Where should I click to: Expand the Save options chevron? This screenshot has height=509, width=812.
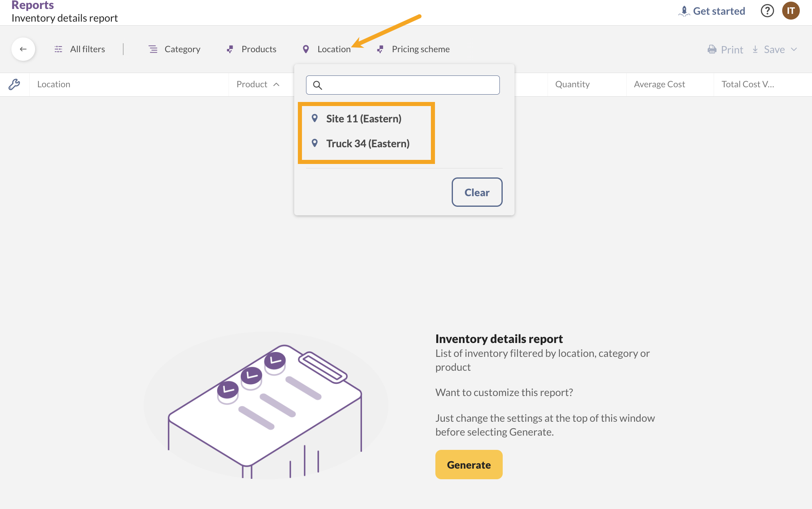click(x=794, y=49)
